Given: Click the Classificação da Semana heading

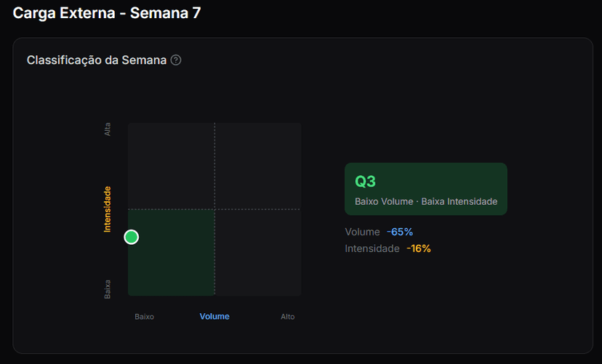Looking at the screenshot, I should click(x=97, y=60).
